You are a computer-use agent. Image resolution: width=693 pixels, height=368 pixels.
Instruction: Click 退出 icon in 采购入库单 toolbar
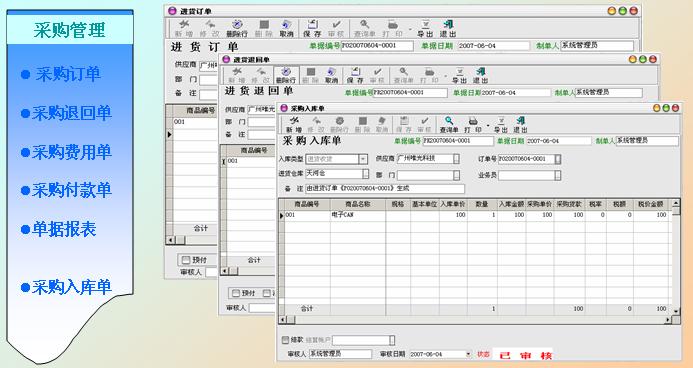click(x=521, y=125)
